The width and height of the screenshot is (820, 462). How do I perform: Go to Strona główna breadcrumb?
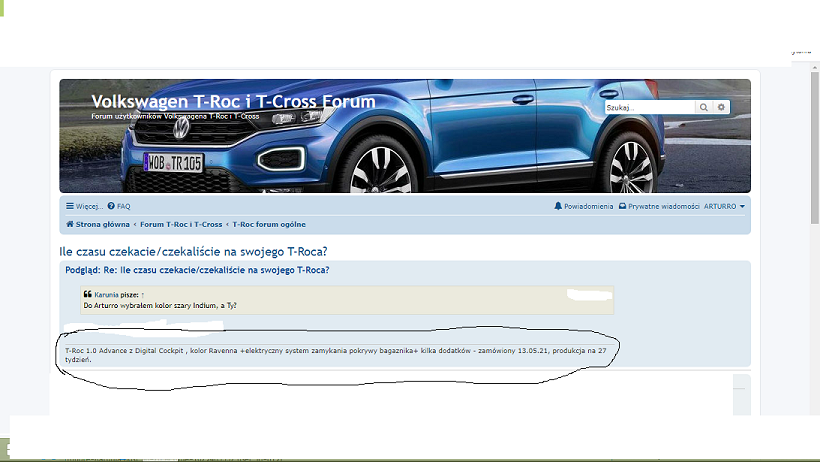(98, 224)
